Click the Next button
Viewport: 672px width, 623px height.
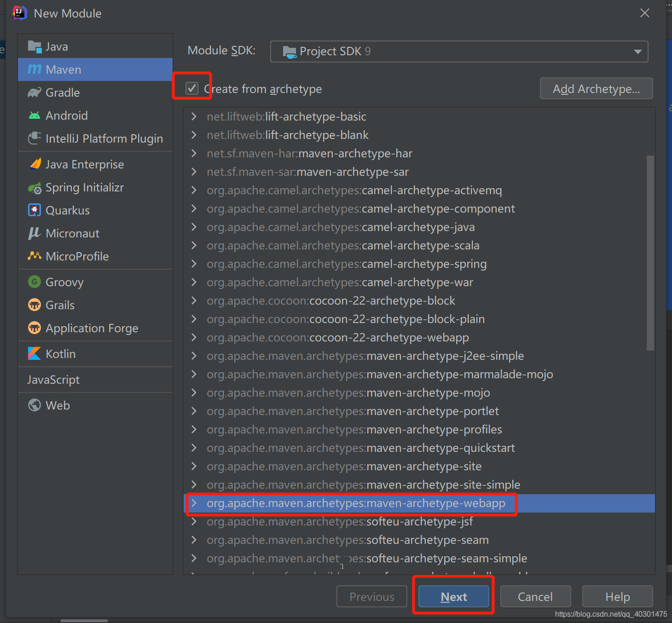454,596
